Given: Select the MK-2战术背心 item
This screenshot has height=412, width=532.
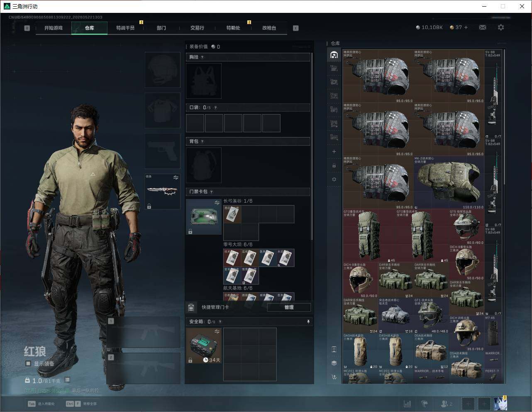Looking at the screenshot, I should (449, 183).
